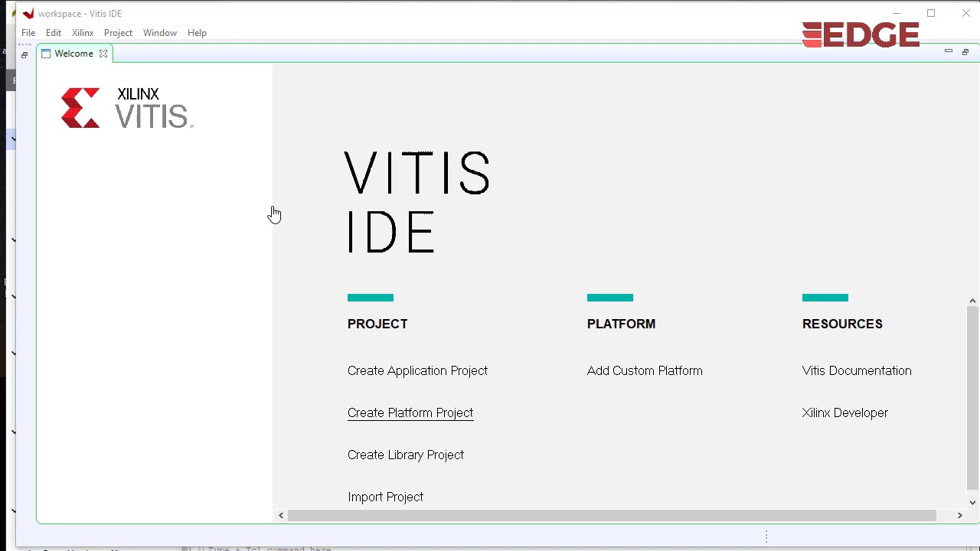The width and height of the screenshot is (980, 551).
Task: Maximize the Welcome view panel
Action: point(965,52)
